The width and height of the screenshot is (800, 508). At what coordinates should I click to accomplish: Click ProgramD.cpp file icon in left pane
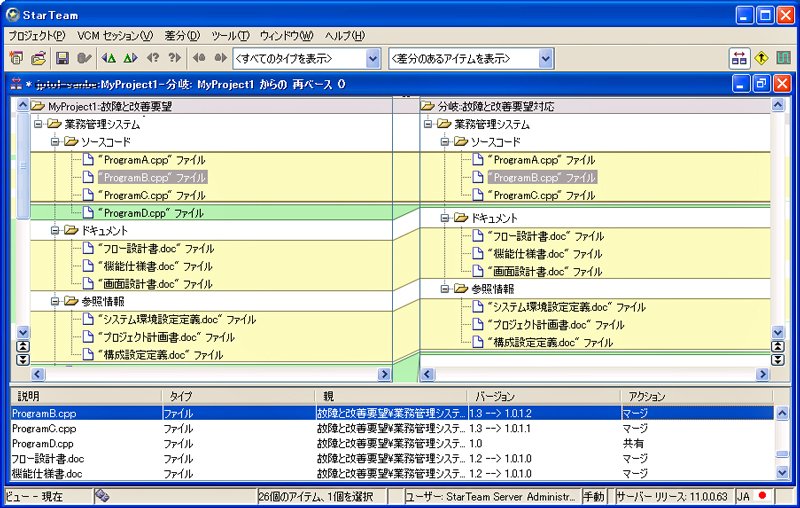pos(88,213)
